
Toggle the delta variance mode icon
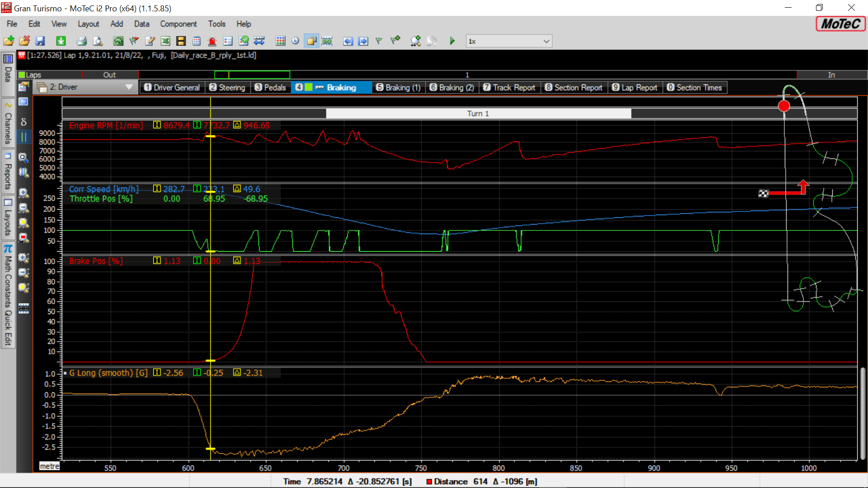(x=24, y=122)
